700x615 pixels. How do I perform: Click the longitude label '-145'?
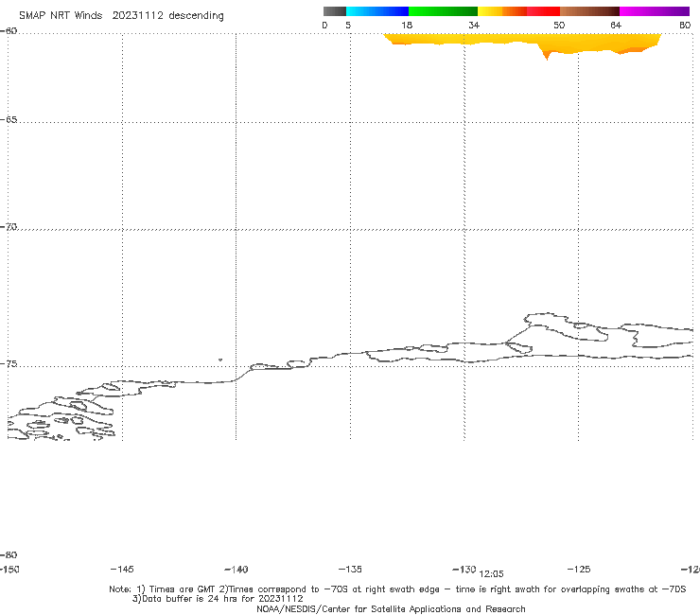(x=122, y=569)
